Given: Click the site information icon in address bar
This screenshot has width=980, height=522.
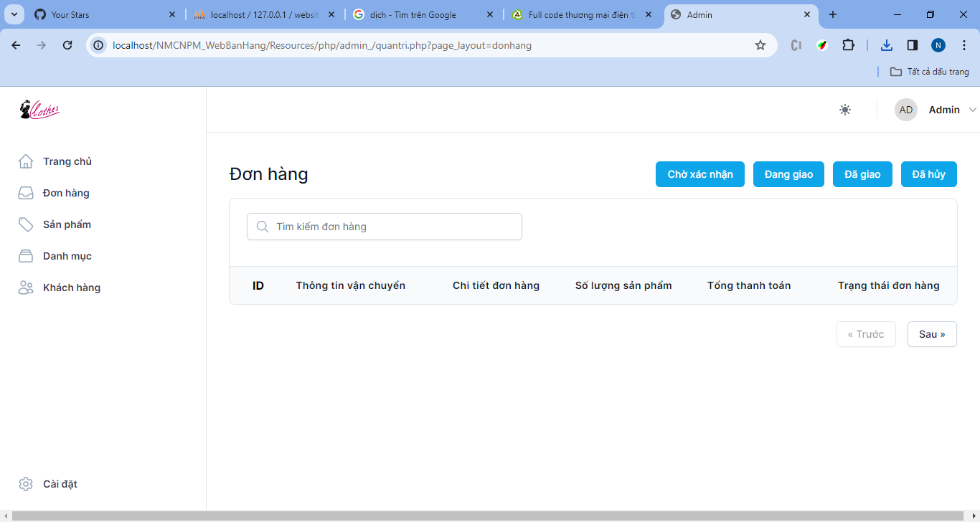Looking at the screenshot, I should (x=99, y=45).
